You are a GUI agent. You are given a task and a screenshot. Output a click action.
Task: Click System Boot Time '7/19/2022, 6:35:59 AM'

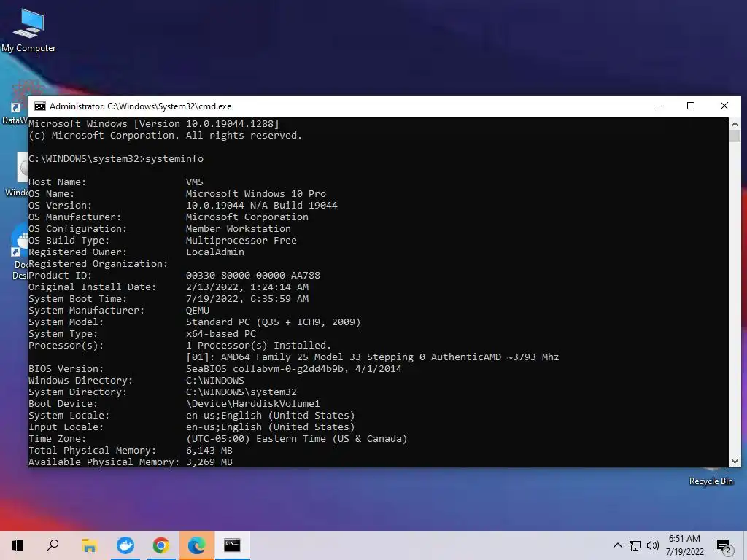click(x=247, y=298)
